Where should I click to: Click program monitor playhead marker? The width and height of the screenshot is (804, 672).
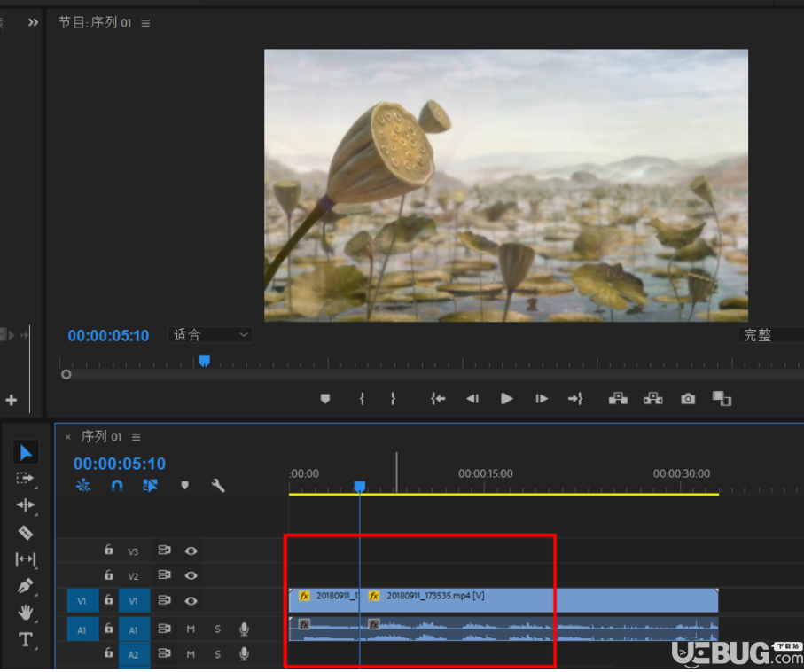point(204,361)
